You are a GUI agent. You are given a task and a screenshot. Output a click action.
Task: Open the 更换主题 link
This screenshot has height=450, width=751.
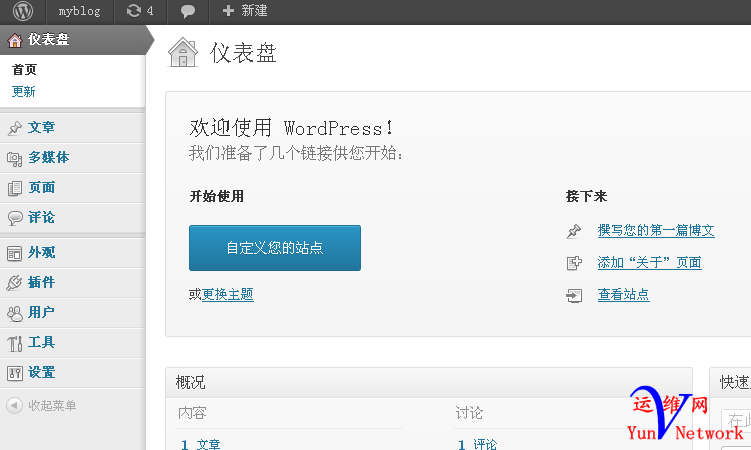(x=228, y=294)
